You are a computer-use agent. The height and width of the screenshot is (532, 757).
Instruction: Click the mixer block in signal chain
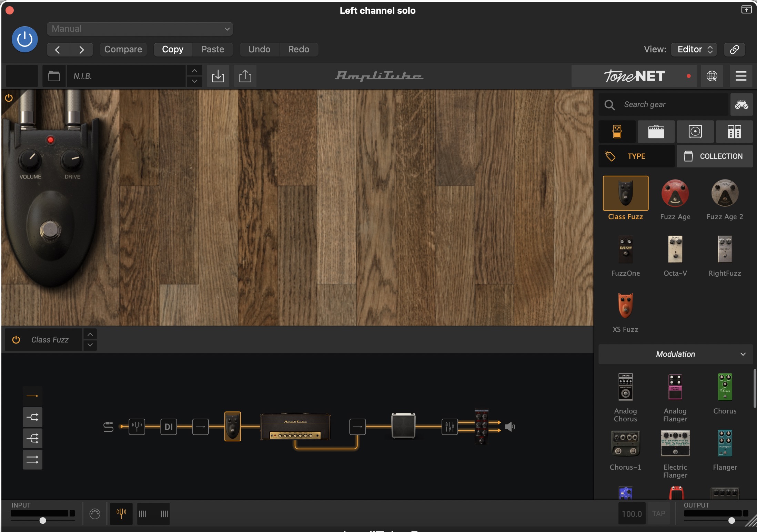point(450,427)
